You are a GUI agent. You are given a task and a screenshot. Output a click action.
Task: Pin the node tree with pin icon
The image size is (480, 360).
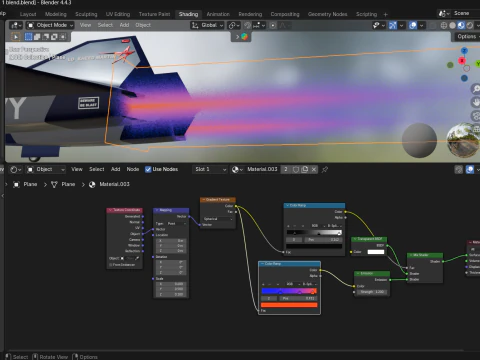pyautogui.click(x=324, y=170)
